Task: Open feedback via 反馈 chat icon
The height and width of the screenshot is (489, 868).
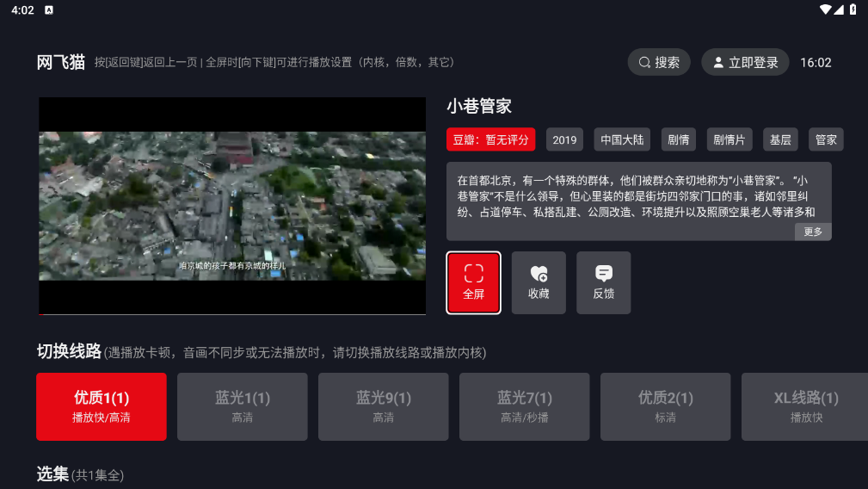Action: click(604, 282)
